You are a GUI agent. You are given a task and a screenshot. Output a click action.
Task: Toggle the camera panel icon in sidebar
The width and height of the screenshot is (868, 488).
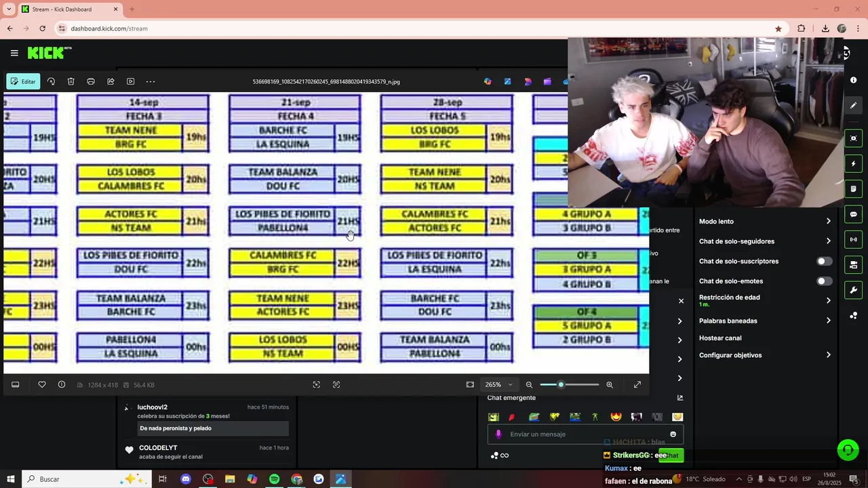(x=853, y=264)
